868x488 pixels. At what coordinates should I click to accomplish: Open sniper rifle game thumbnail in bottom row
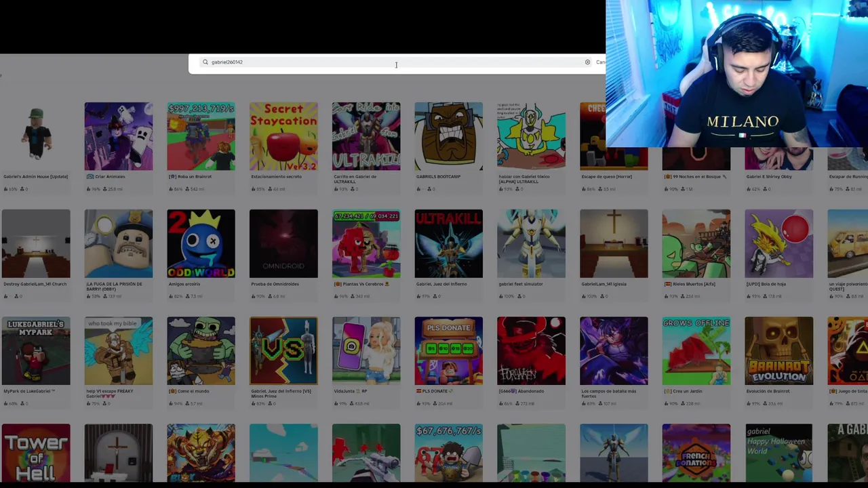[x=366, y=453]
